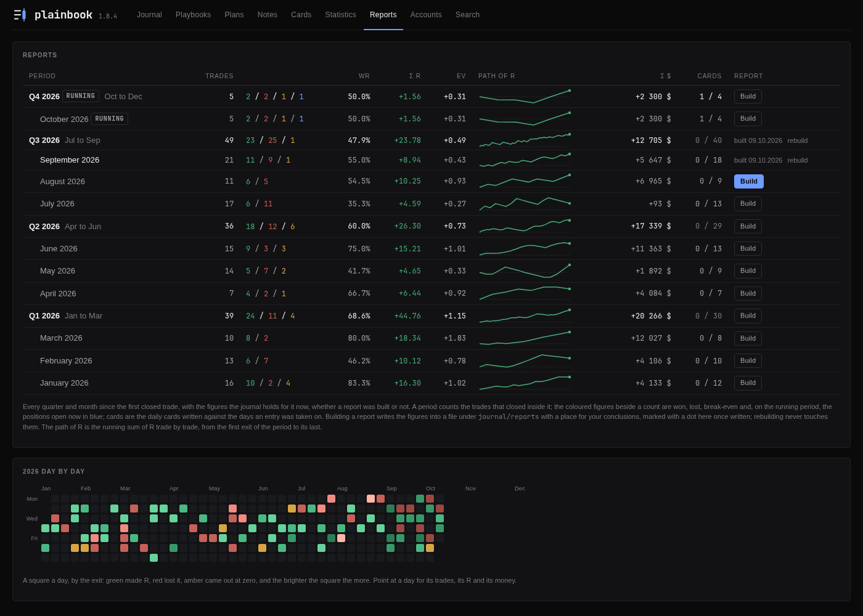Screen dimensions: 863x616
Task: Click the 2026 DAY BY DAY heading
Action: point(54,472)
